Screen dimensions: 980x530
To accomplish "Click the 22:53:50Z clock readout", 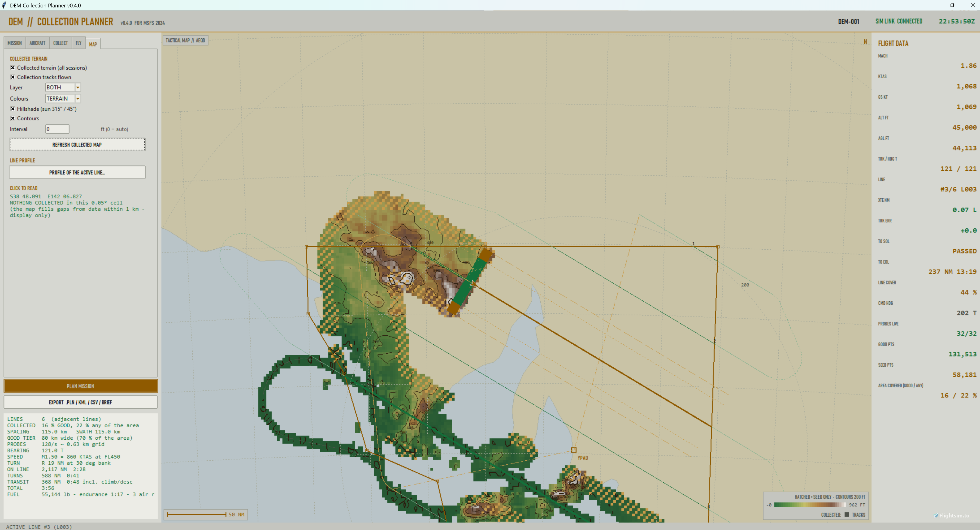I will pos(956,21).
